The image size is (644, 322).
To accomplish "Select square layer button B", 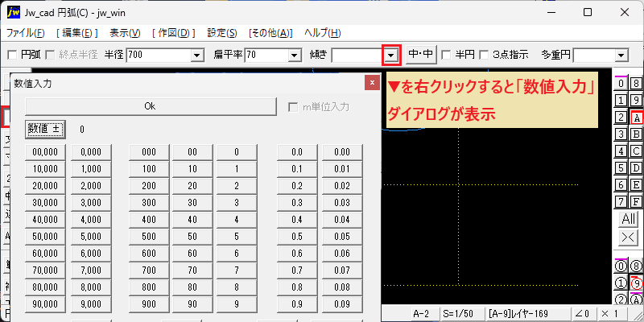I will [636, 134].
